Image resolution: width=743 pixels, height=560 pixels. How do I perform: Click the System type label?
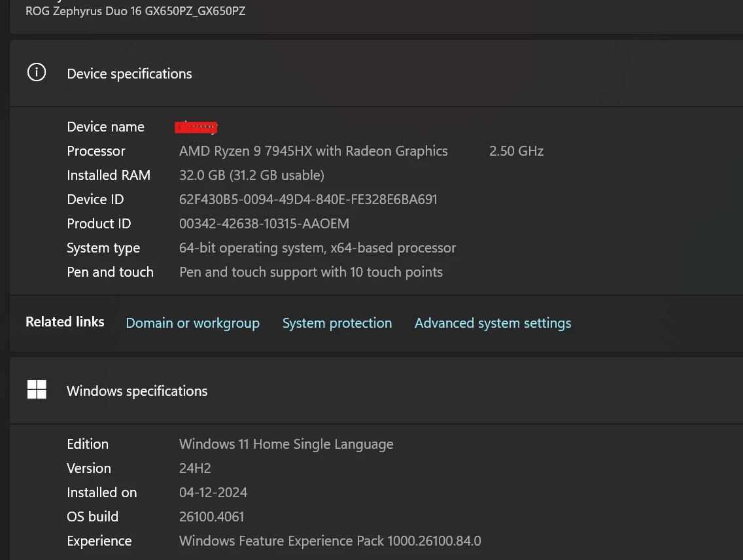(x=103, y=248)
